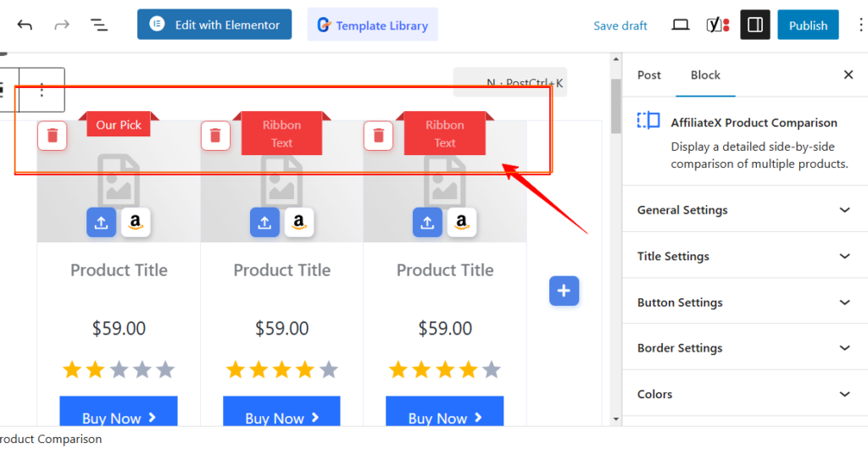
Task: Edit the second column Ribbon Text
Action: (281, 133)
